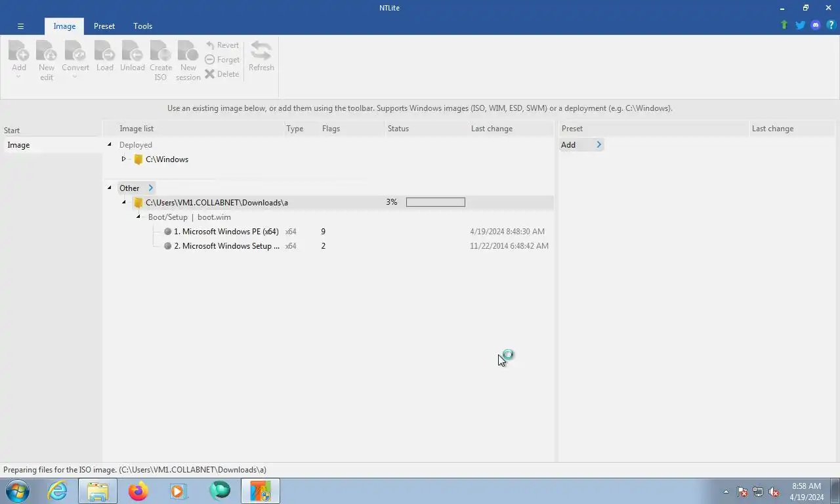The width and height of the screenshot is (840, 504).
Task: Open the Discord link icon
Action: click(816, 25)
